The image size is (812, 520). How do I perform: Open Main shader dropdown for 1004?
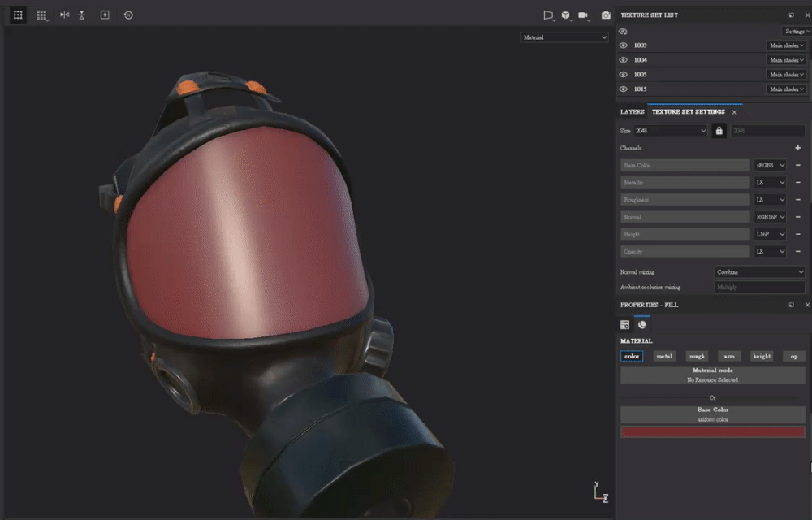786,60
